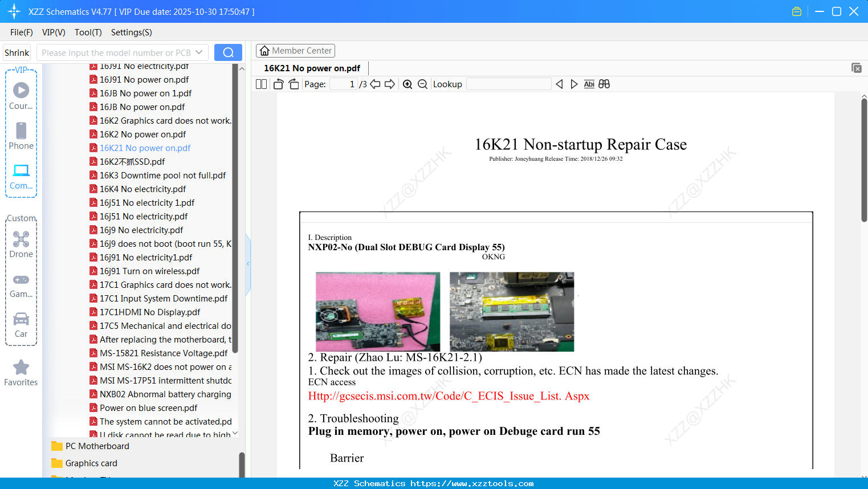Zoom out of the PDF document

coord(422,84)
